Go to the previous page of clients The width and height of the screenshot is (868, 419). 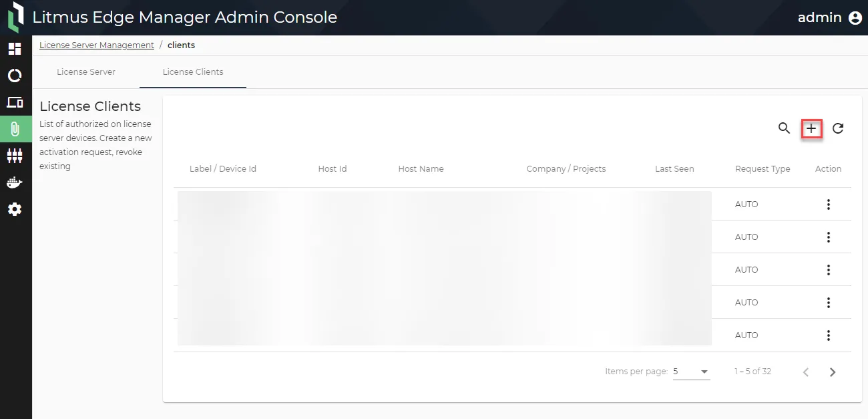(806, 372)
